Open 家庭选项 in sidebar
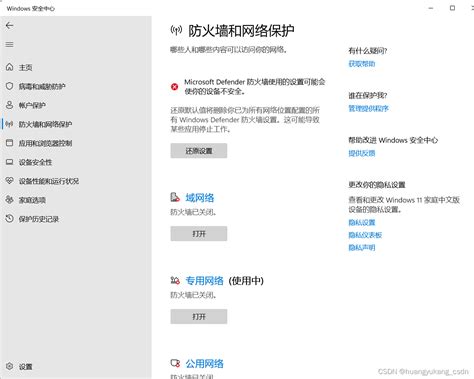This screenshot has height=379, width=474. (32, 200)
